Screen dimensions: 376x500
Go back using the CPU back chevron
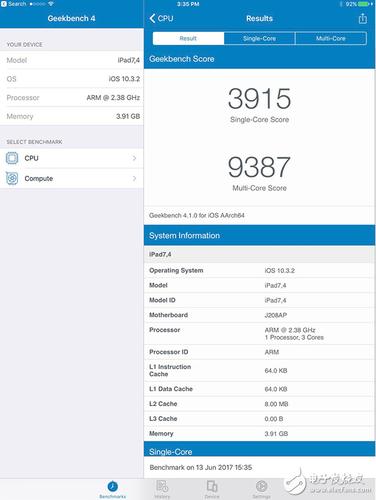[161, 18]
